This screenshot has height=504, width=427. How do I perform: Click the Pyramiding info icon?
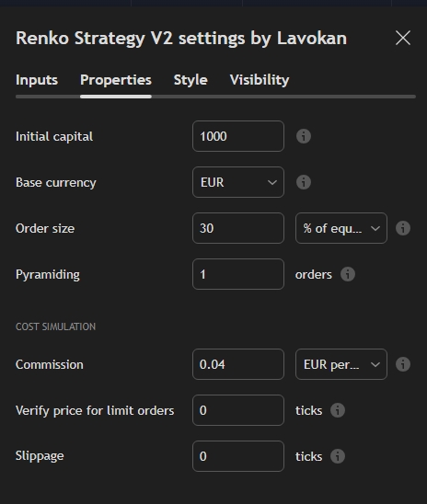click(348, 274)
